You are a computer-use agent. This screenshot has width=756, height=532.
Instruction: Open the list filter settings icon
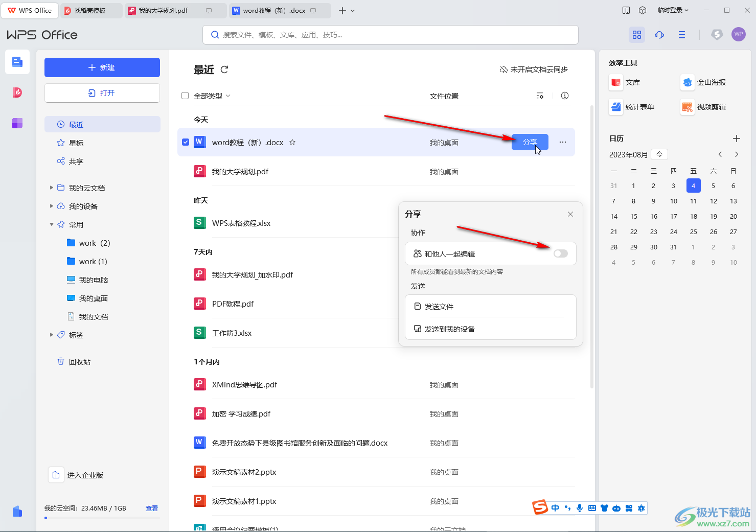[540, 96]
